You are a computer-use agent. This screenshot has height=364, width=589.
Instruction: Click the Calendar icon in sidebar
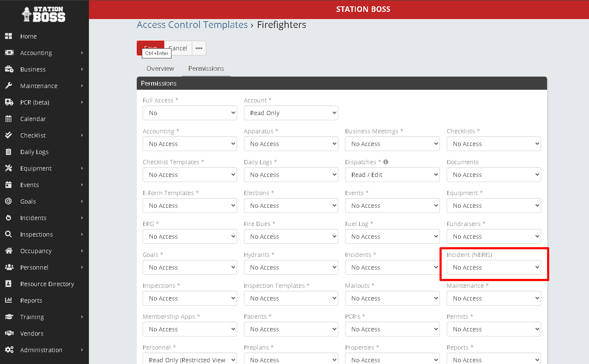pyautogui.click(x=8, y=119)
